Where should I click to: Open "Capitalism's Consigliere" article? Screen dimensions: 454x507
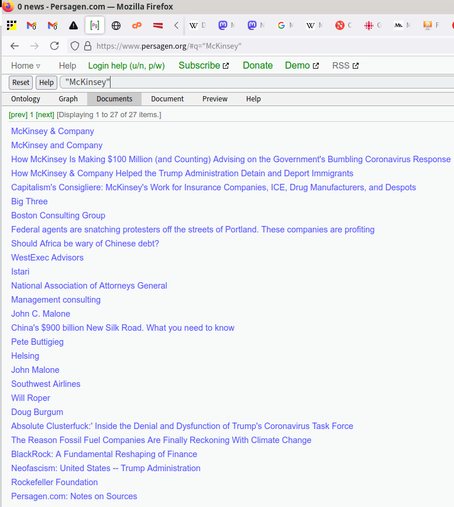pyautogui.click(x=213, y=187)
